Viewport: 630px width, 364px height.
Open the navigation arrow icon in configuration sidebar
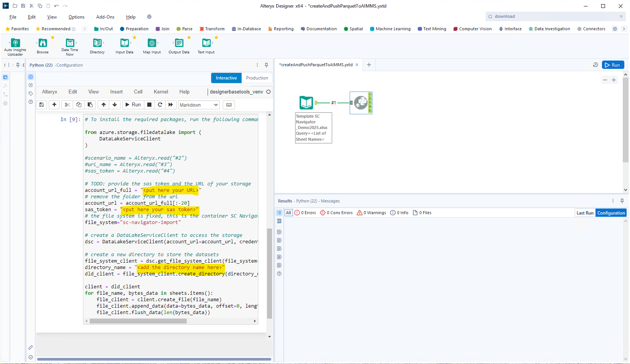31,85
